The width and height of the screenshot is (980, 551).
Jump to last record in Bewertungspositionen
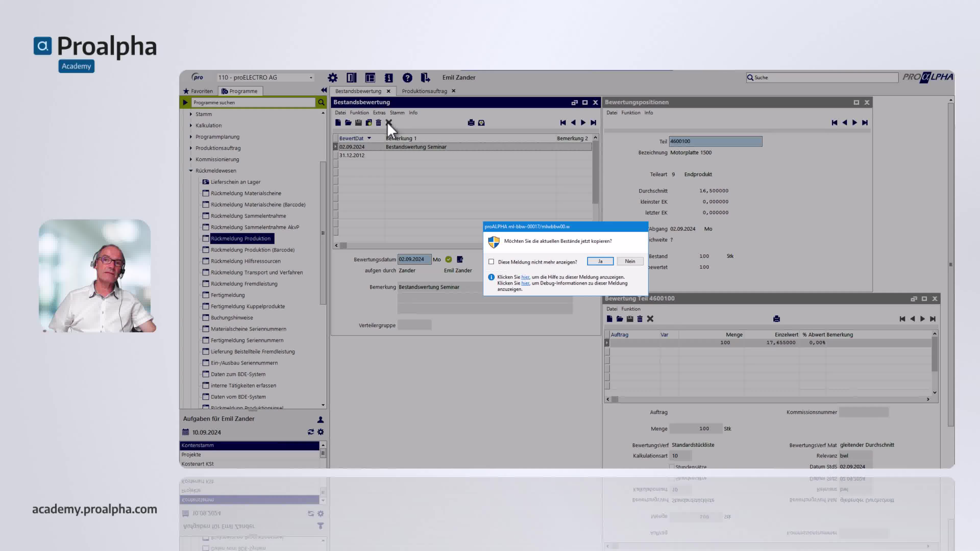coord(865,122)
